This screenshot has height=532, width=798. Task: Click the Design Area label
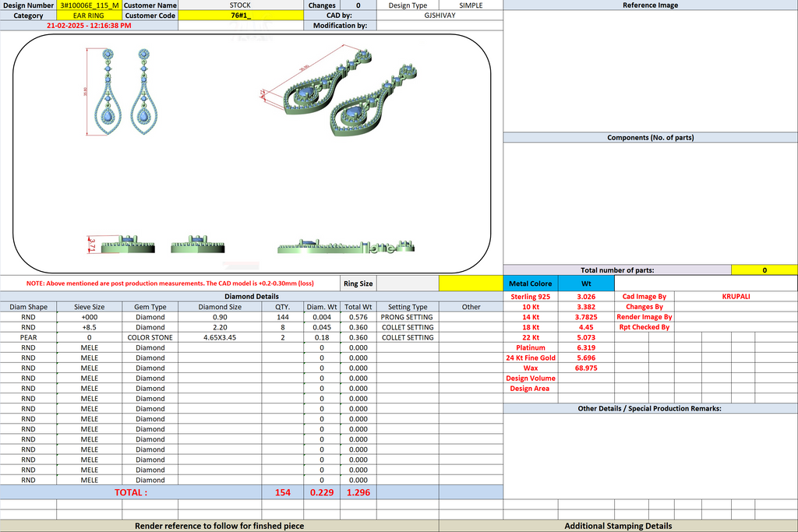coord(530,388)
